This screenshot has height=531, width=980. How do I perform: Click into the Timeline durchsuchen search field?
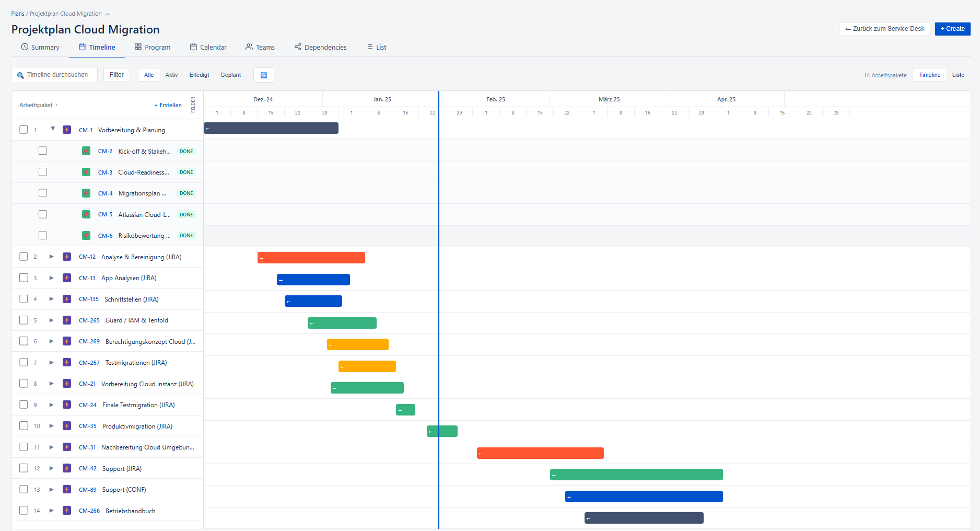click(x=57, y=75)
